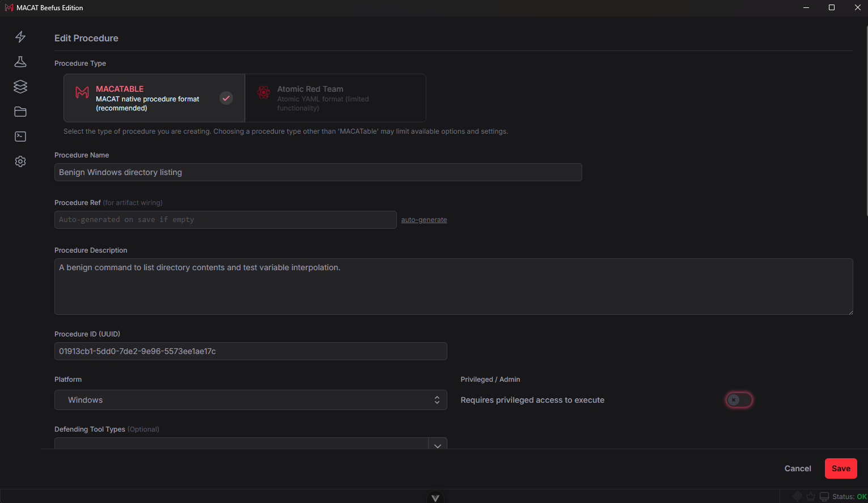Click the Procedure Name input field
This screenshot has width=868, height=503.
[318, 172]
